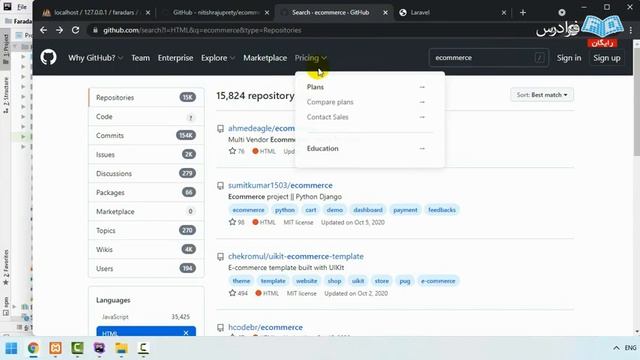
Task: Open the Team nav link
Action: click(x=140, y=58)
